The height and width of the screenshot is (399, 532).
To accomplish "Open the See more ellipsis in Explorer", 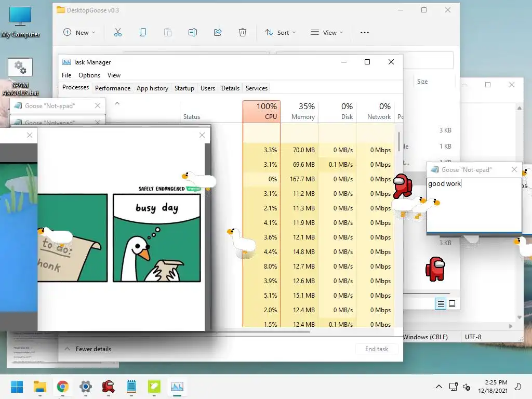I will [364, 33].
